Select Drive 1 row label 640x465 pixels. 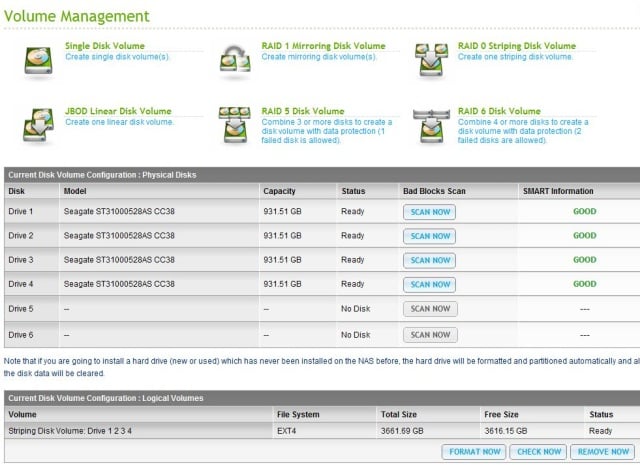pos(21,211)
